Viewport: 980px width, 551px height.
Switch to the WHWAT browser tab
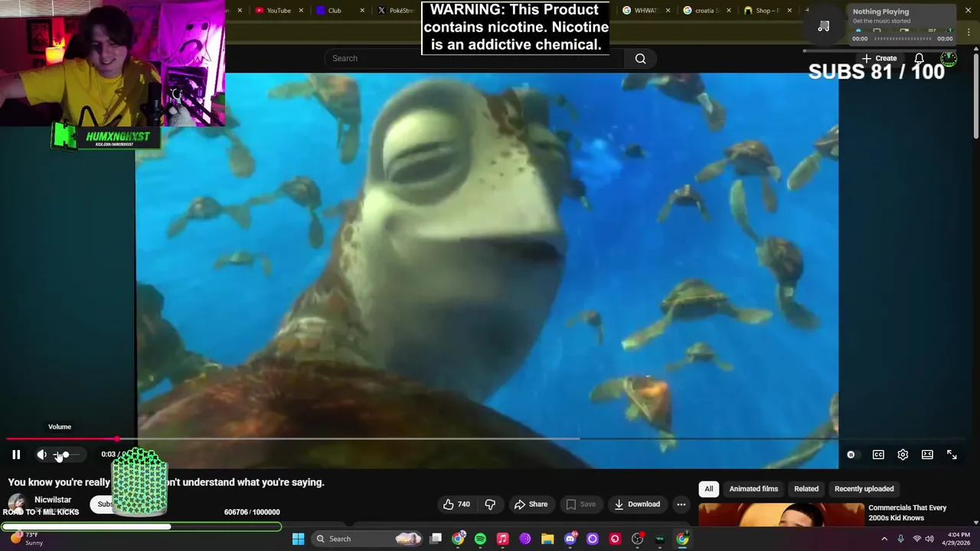(x=645, y=11)
